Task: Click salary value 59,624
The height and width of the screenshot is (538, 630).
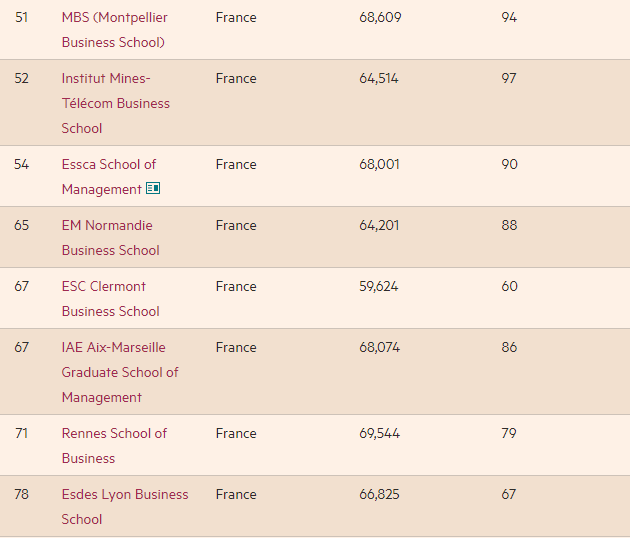Action: (378, 286)
